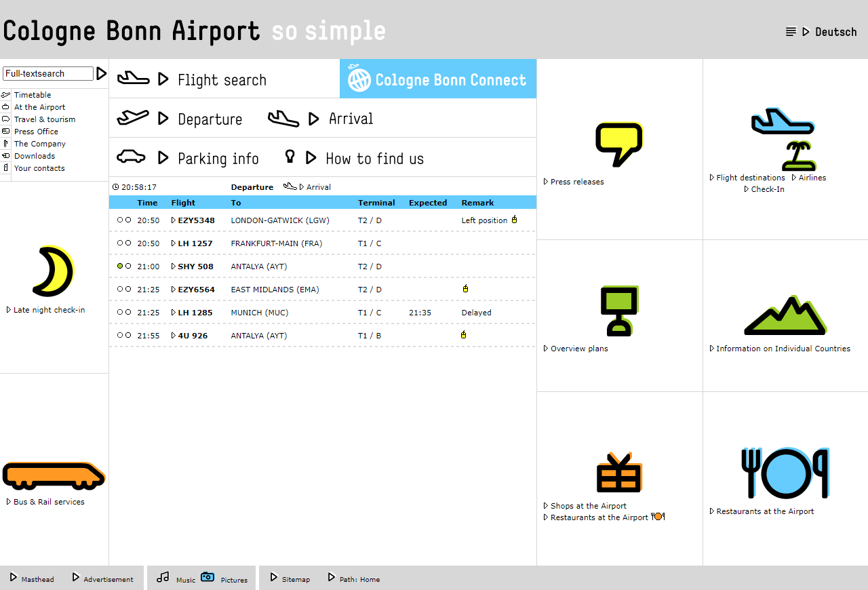Screen dimensions: 868x590
Task: Click the airplane icon beside Flight search
Action: point(133,78)
